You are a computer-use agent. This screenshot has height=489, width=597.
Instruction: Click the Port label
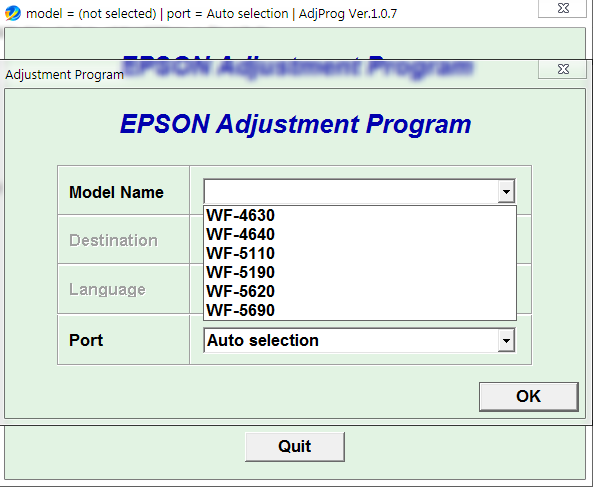point(86,340)
